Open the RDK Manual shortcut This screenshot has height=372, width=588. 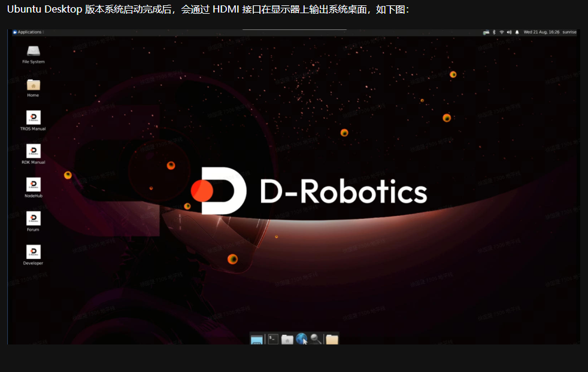pos(33,151)
